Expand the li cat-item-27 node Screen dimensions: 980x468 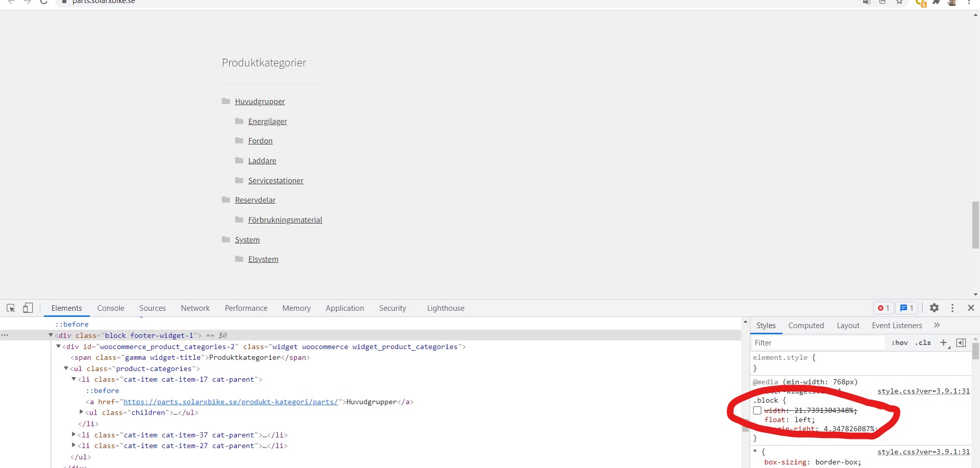click(73, 446)
